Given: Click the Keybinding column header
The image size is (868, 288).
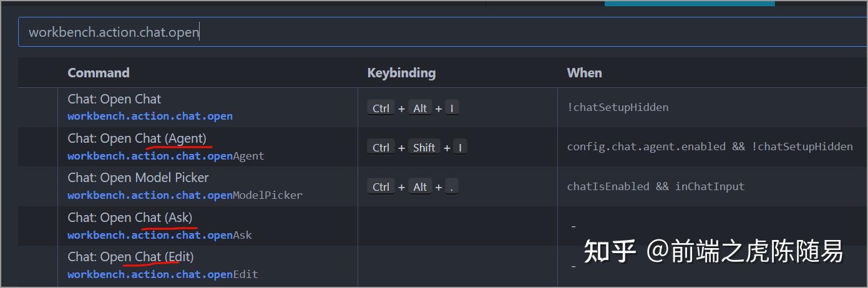Looking at the screenshot, I should pos(401,73).
